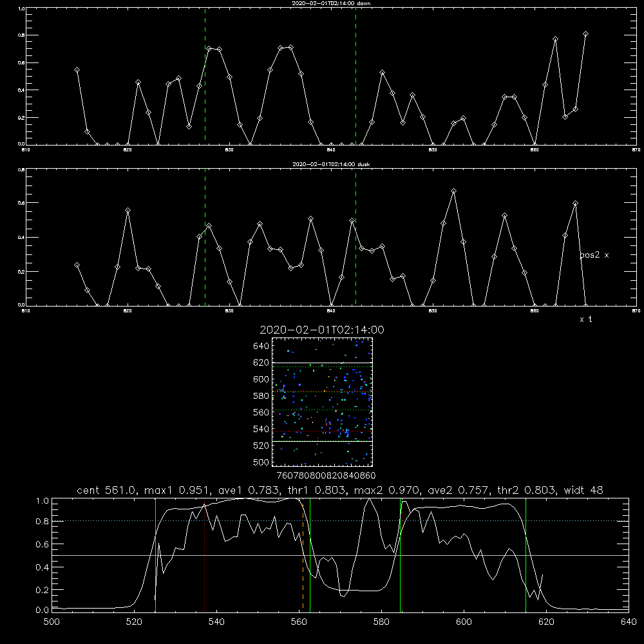The image size is (644, 644).
Task: Click the 'pos2 x' label
Action: (594, 255)
